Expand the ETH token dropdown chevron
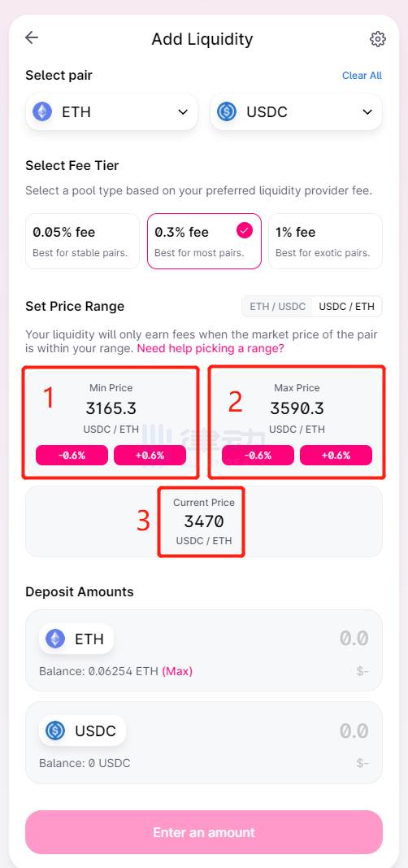408x868 pixels. 183,112
